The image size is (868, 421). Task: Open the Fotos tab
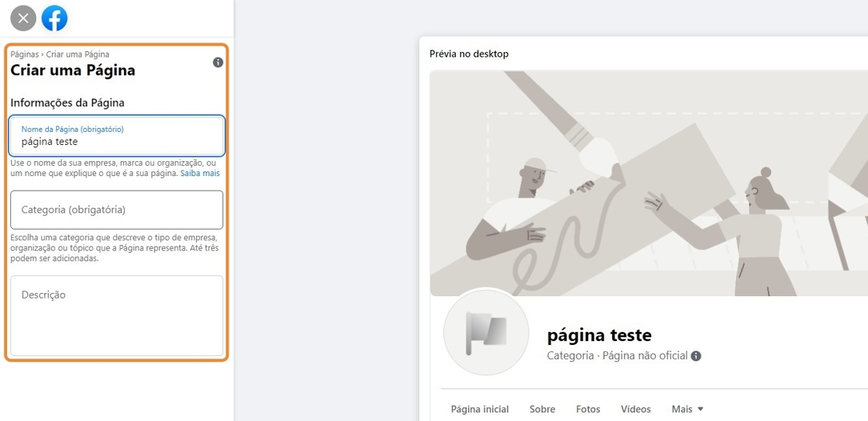[x=588, y=409]
